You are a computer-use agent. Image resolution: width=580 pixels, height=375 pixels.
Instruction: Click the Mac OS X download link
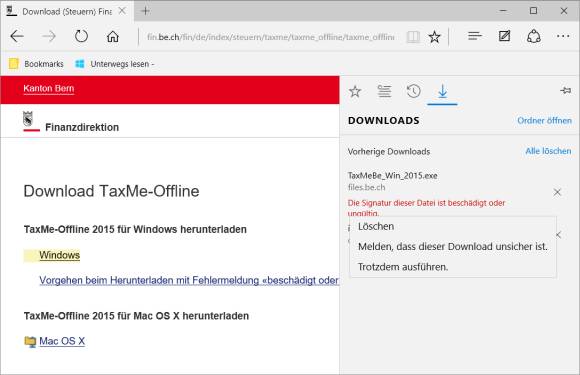[x=62, y=341]
